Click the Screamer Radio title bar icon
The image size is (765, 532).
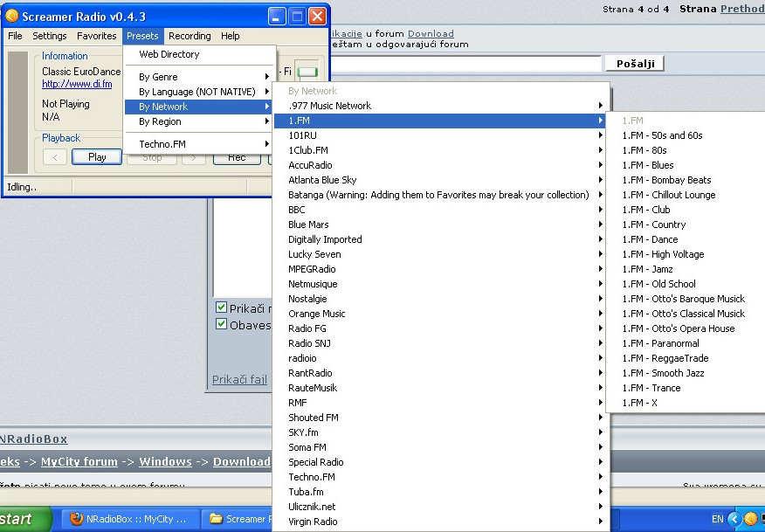[11, 16]
